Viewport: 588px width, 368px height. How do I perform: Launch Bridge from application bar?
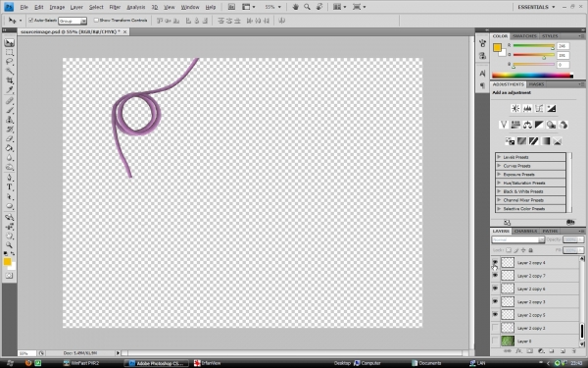click(x=231, y=7)
